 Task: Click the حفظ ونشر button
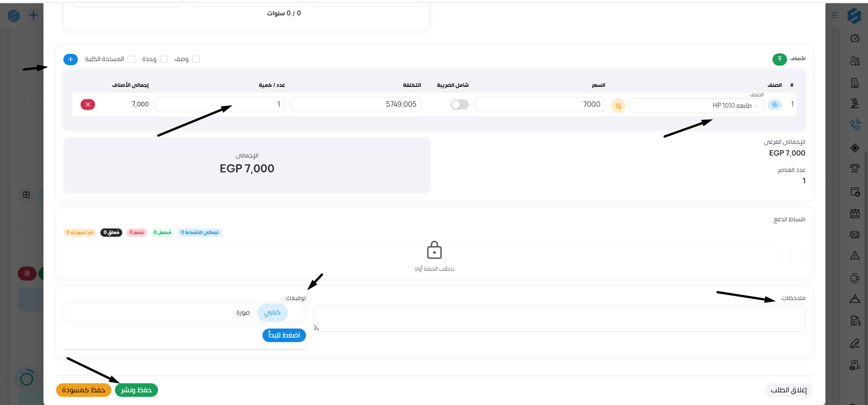[x=136, y=390]
